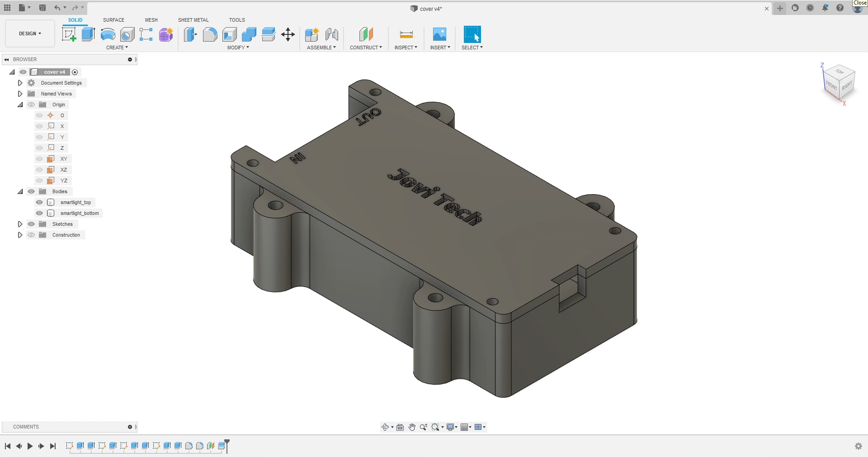Click the Joint icon

(x=331, y=34)
